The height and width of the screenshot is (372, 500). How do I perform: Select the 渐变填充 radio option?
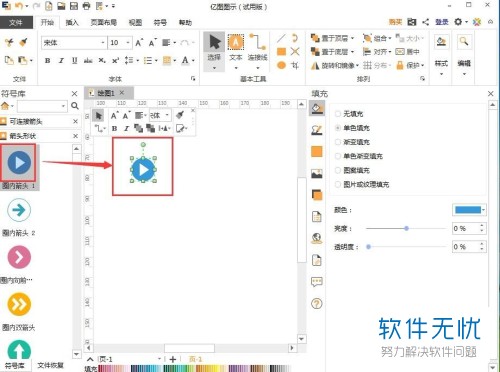tap(338, 142)
